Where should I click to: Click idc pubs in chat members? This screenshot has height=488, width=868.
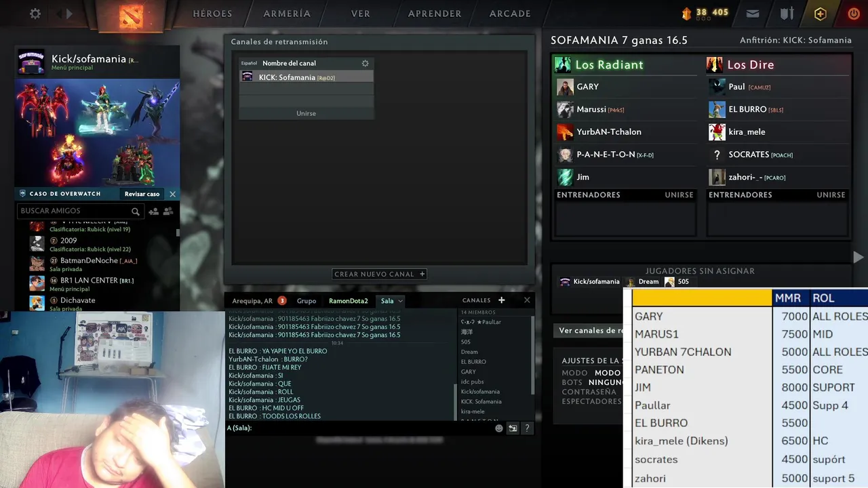coord(473,382)
